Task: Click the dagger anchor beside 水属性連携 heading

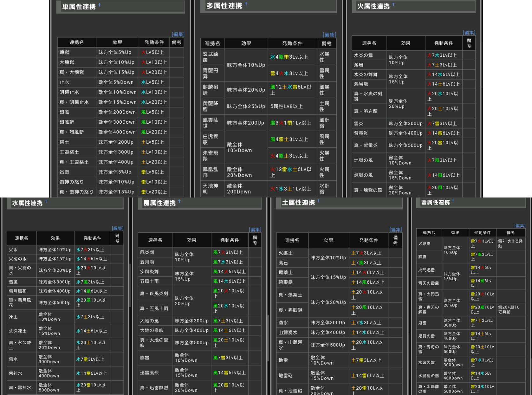Action: 46,201
